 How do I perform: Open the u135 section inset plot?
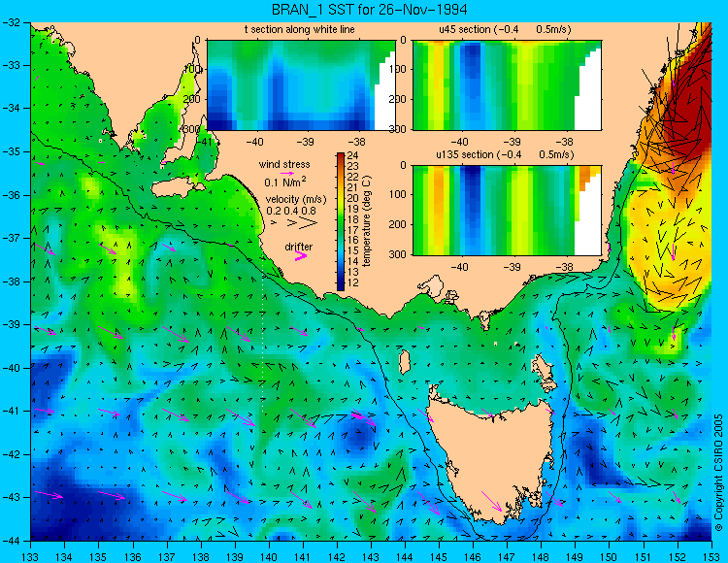[x=507, y=211]
